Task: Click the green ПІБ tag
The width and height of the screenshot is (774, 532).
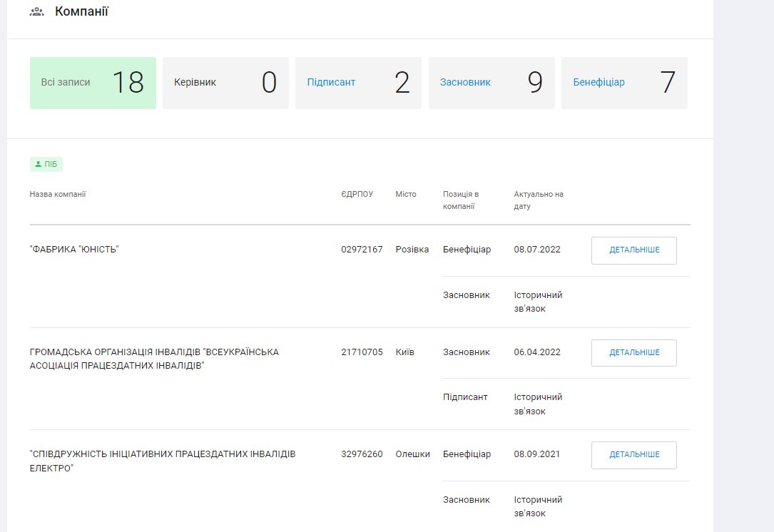Action: pos(46,165)
